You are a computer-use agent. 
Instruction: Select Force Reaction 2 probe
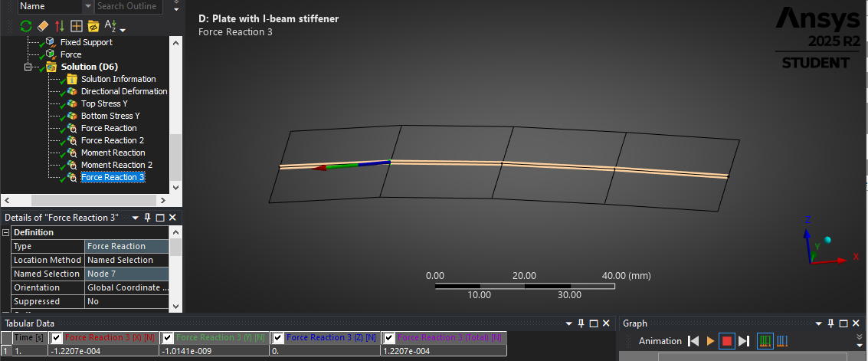pyautogui.click(x=113, y=140)
